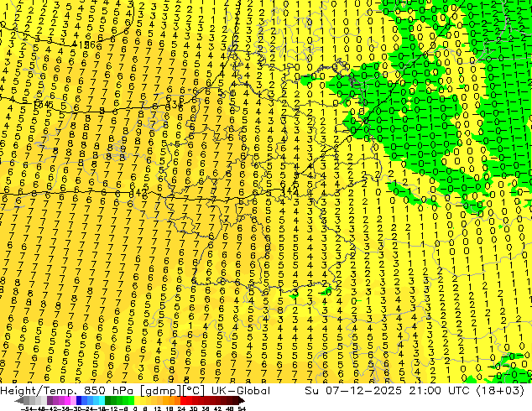This screenshot has height=411, width=532.
Task: Click the dark maroon right end of legend
Action: (242, 400)
